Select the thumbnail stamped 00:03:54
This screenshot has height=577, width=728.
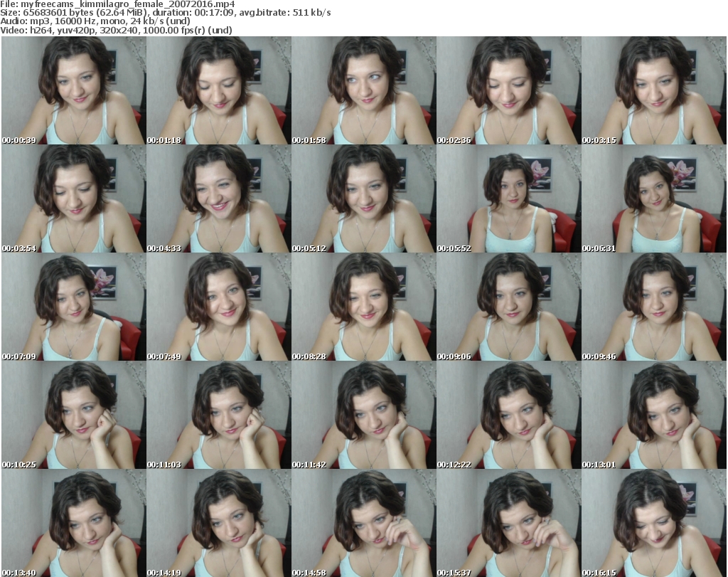74,198
